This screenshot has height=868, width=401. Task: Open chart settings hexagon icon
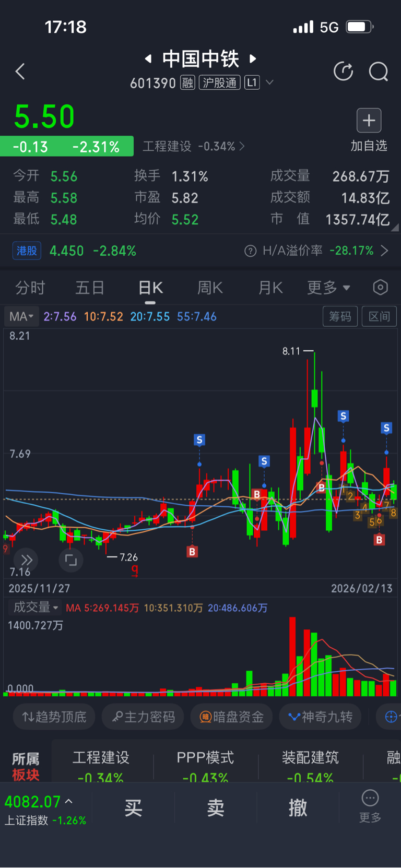[381, 287]
